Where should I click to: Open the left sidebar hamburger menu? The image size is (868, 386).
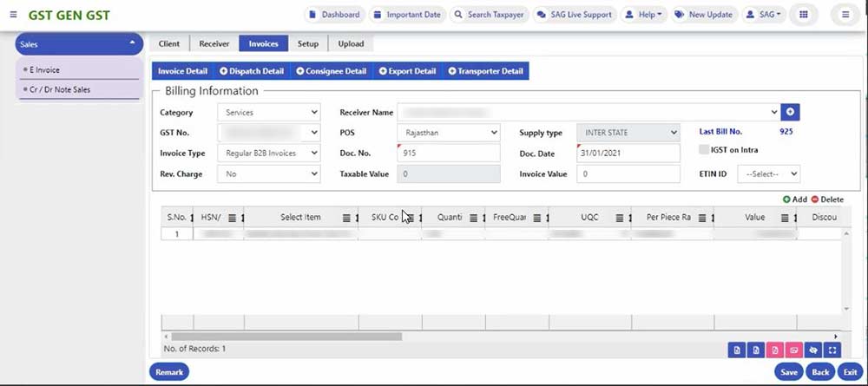point(13,15)
